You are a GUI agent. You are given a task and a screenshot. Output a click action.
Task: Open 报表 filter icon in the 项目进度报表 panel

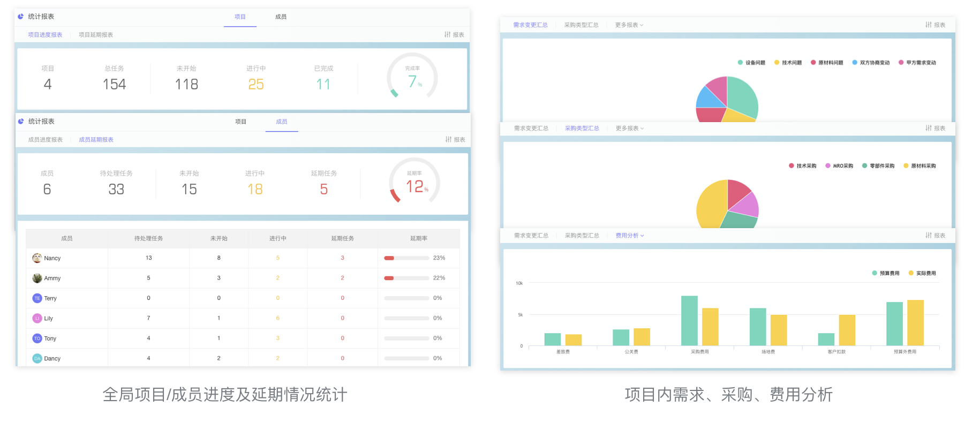[448, 35]
